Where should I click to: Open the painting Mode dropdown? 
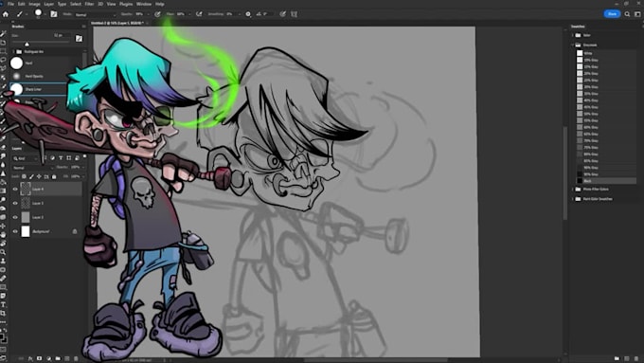[x=96, y=14]
